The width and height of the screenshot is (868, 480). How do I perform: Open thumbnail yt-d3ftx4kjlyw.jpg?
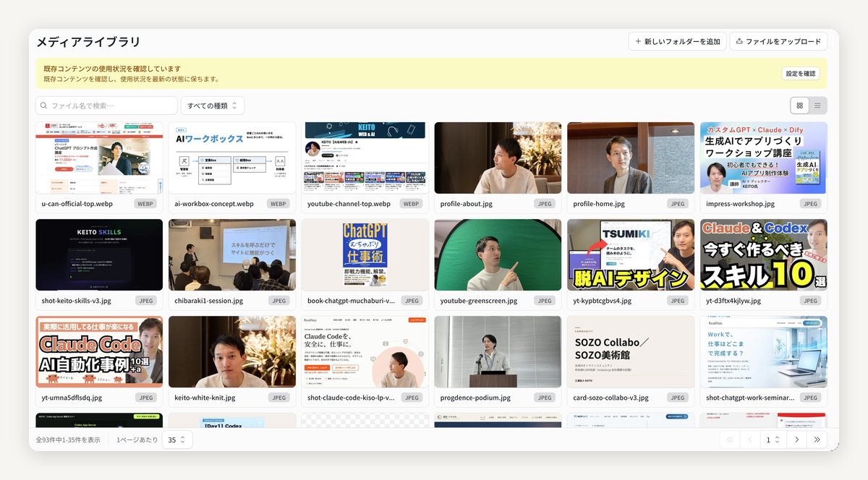764,254
